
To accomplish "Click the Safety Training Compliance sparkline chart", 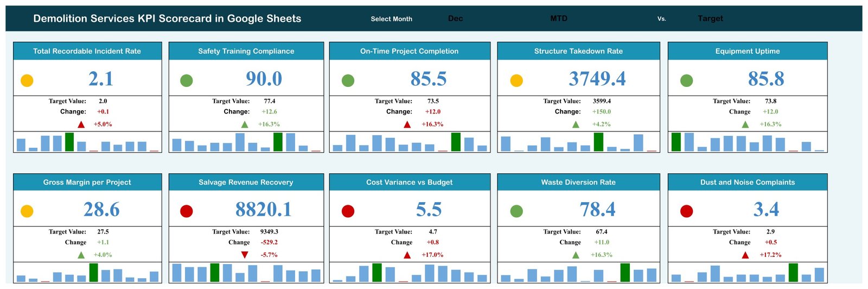I will (x=246, y=142).
